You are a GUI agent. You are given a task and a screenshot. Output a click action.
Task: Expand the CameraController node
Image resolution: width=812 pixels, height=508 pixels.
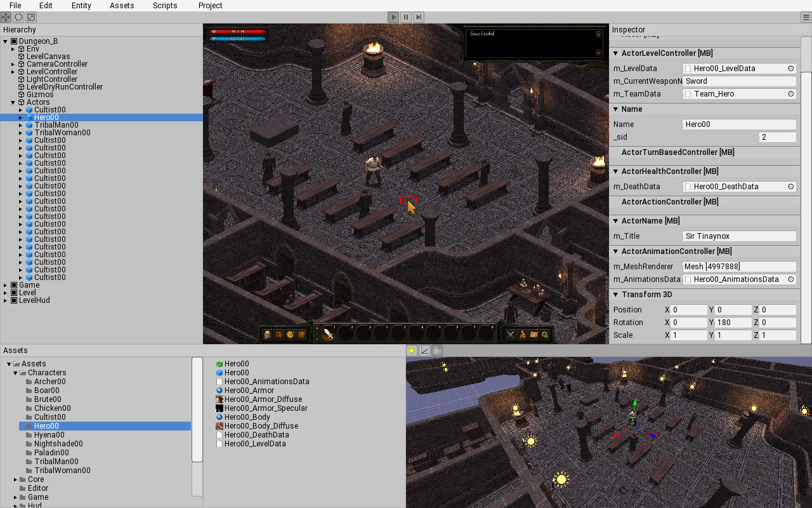(x=13, y=64)
